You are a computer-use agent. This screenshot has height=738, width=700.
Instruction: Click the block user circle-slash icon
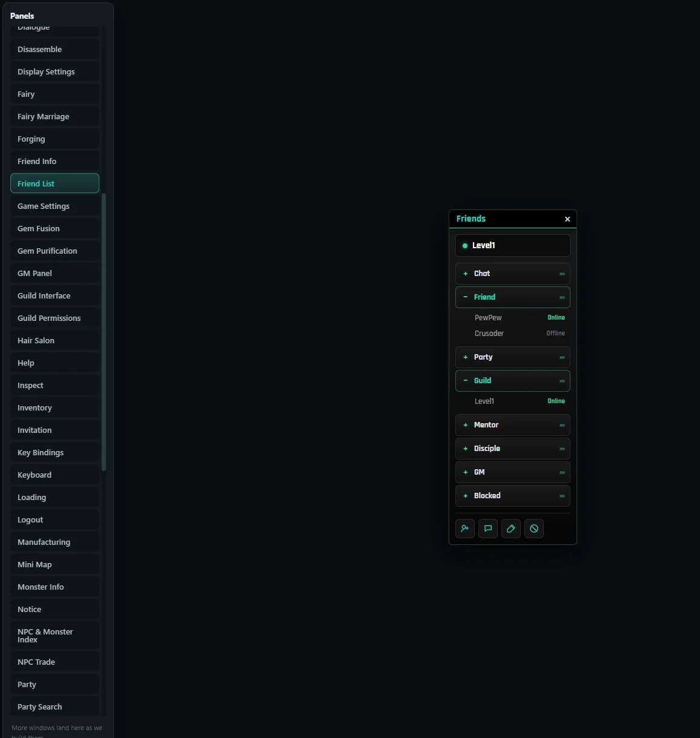(x=534, y=529)
